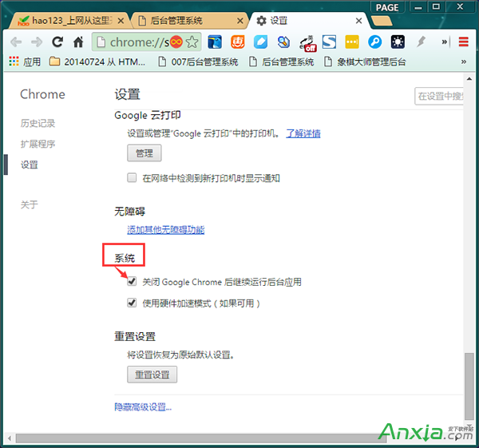The height and width of the screenshot is (448, 479).
Task: Reload the current page
Action: tap(57, 42)
